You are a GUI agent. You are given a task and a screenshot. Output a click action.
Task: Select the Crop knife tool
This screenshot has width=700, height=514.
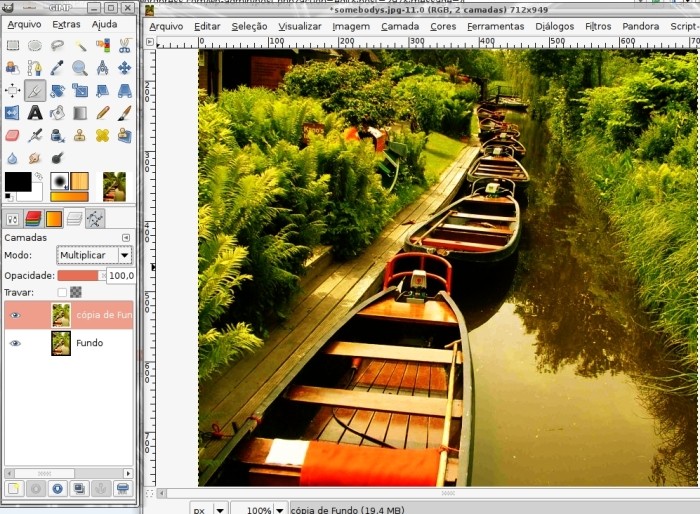35,91
